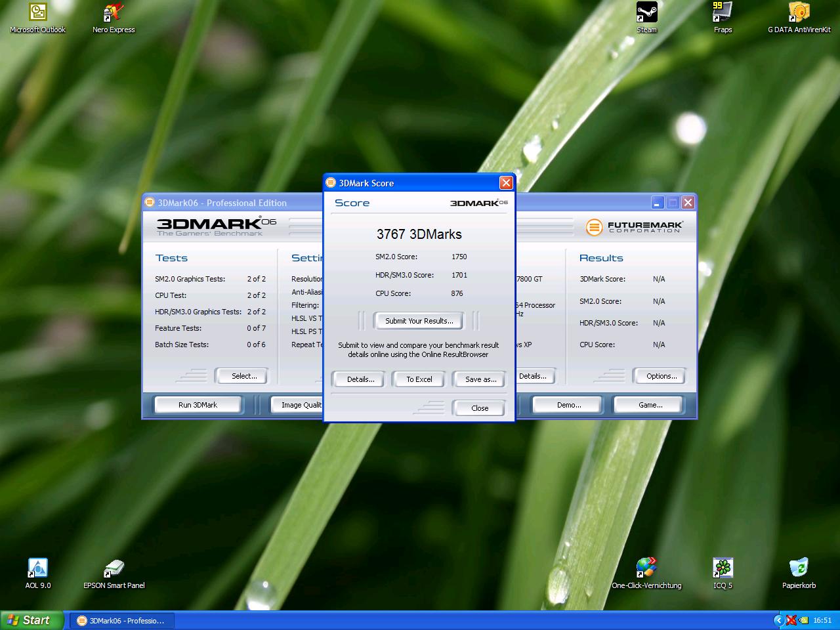Click Run 3DMark button
Screen dimensions: 840x630
pyautogui.click(x=198, y=405)
